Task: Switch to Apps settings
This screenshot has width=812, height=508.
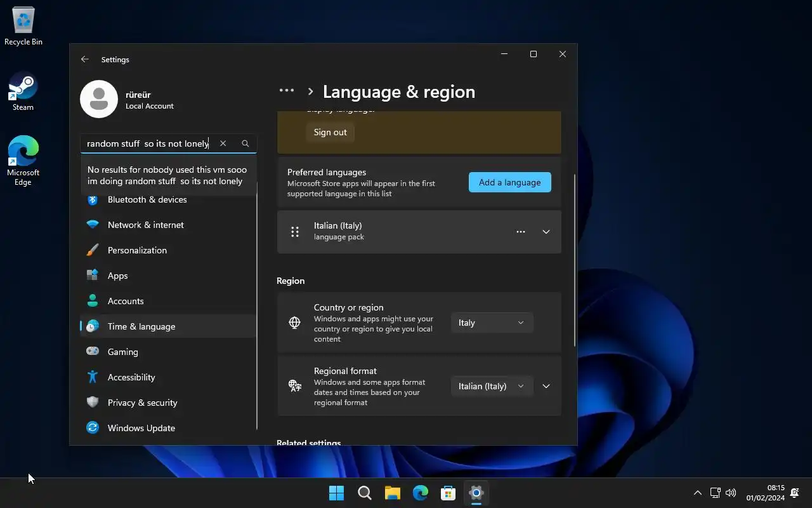Action: [x=168, y=276]
